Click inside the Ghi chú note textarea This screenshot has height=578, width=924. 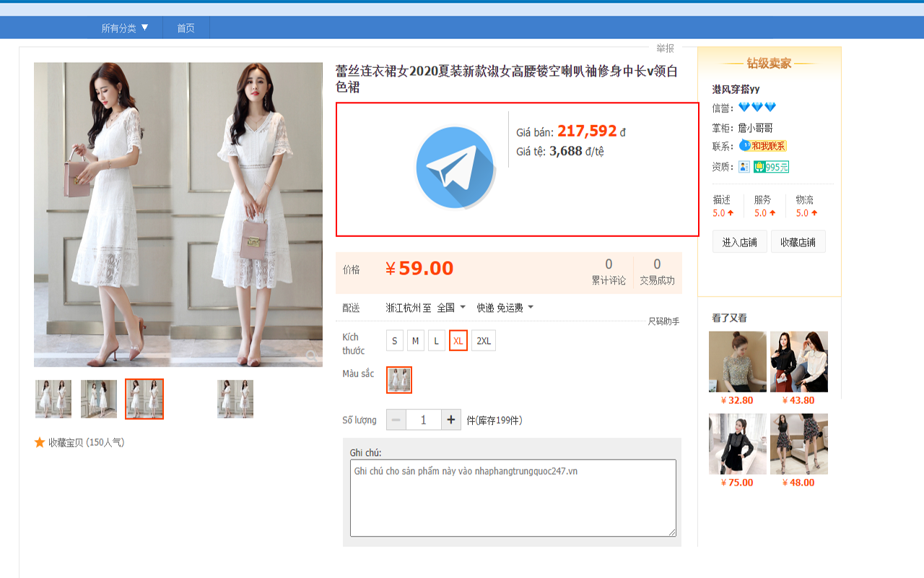[x=513, y=498]
